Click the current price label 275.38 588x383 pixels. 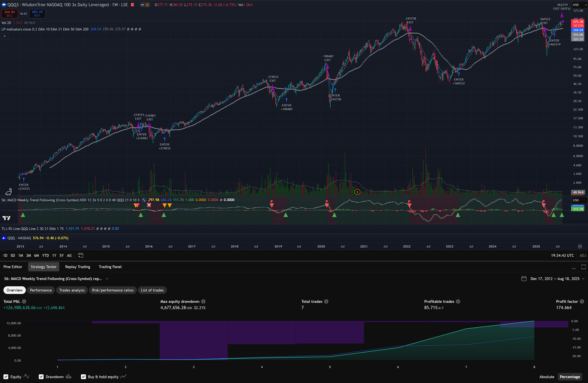pos(578,22)
